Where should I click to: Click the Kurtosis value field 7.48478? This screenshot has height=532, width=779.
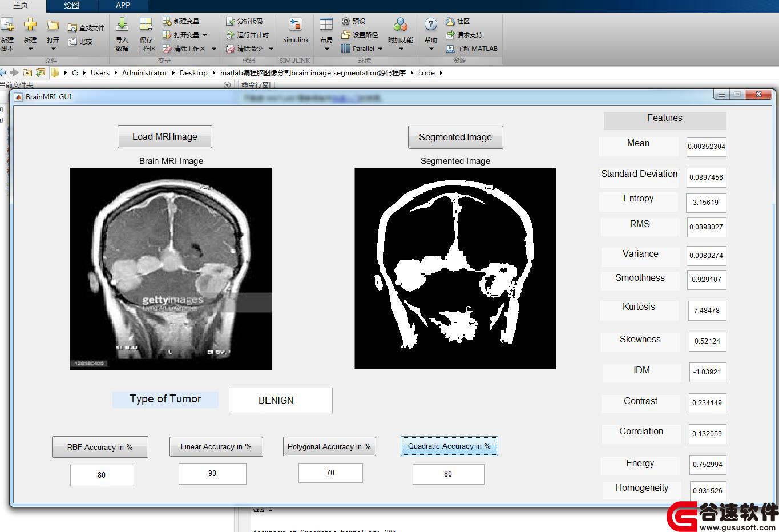pos(707,311)
